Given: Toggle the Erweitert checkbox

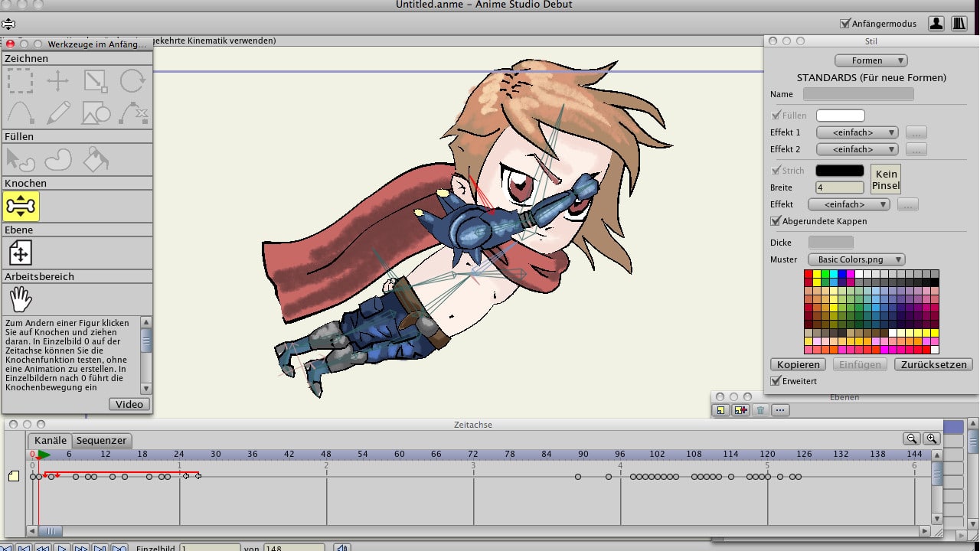Looking at the screenshot, I should [x=776, y=381].
